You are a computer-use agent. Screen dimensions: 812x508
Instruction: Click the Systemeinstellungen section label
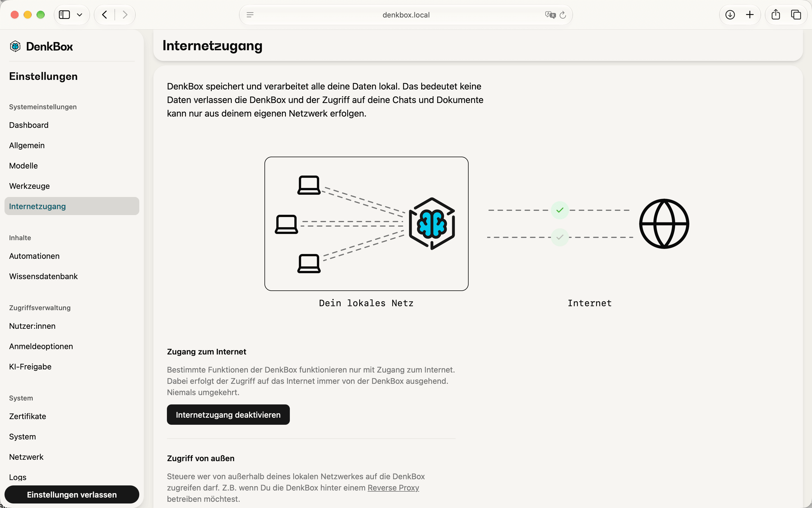click(x=43, y=107)
